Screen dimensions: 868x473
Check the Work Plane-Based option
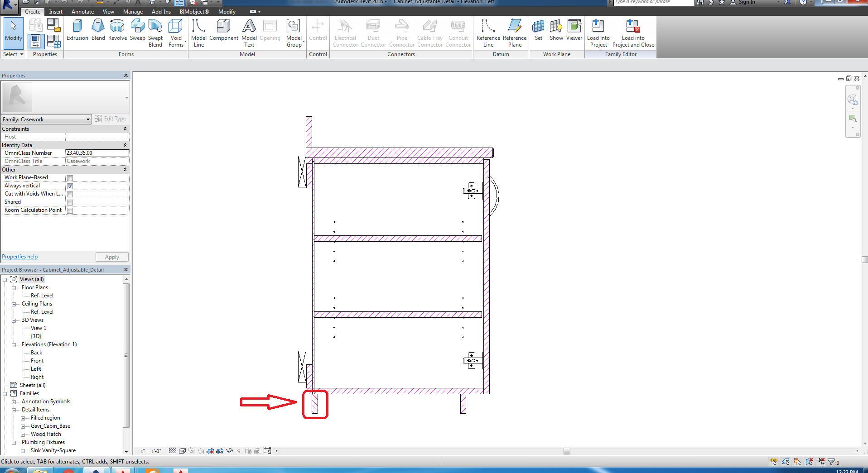point(70,178)
